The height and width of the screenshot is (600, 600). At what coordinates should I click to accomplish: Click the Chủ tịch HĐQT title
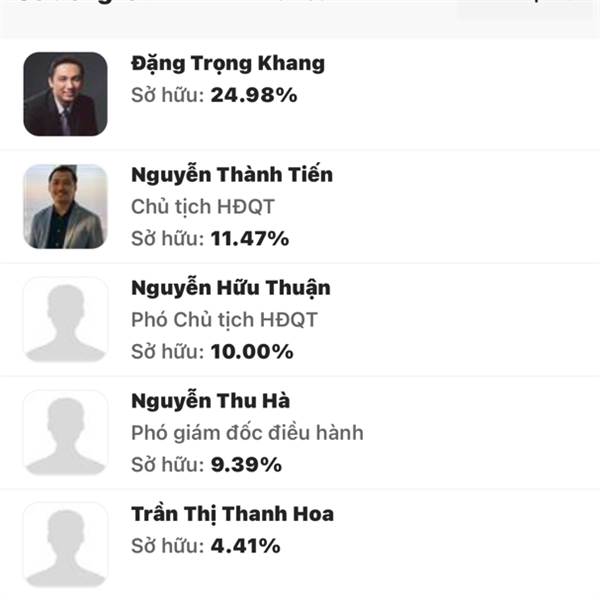[203, 207]
